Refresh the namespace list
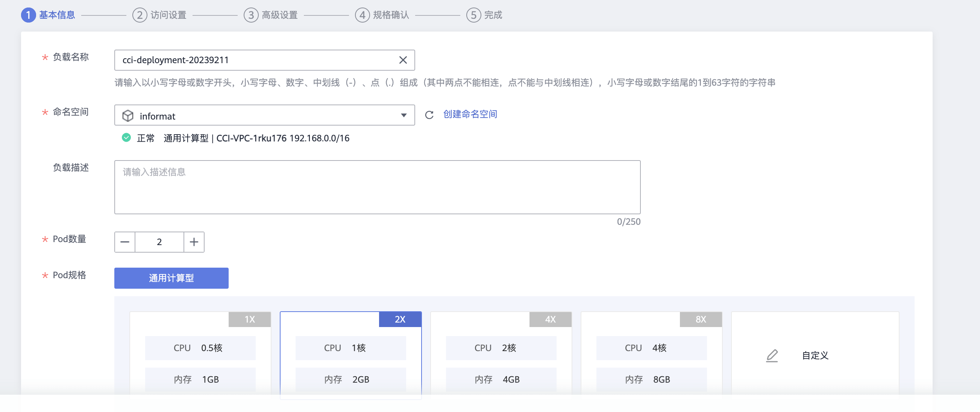Screen dimensions: 980x412 tap(429, 115)
